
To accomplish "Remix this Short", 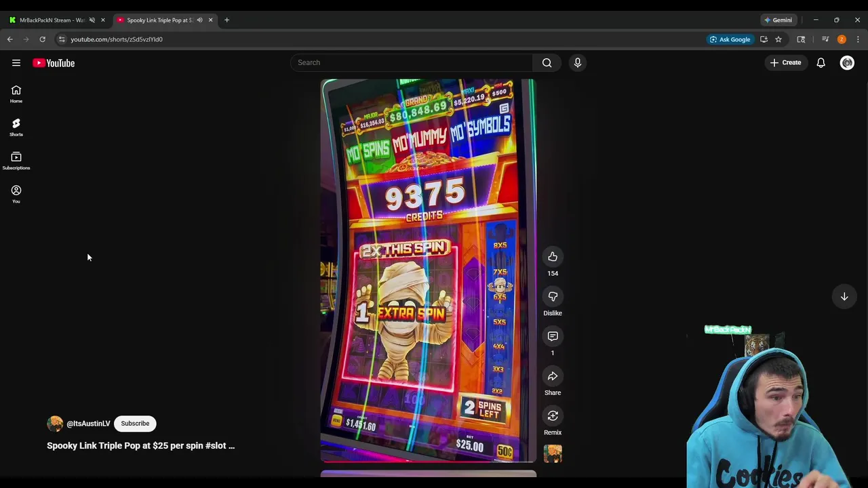I will [x=553, y=416].
